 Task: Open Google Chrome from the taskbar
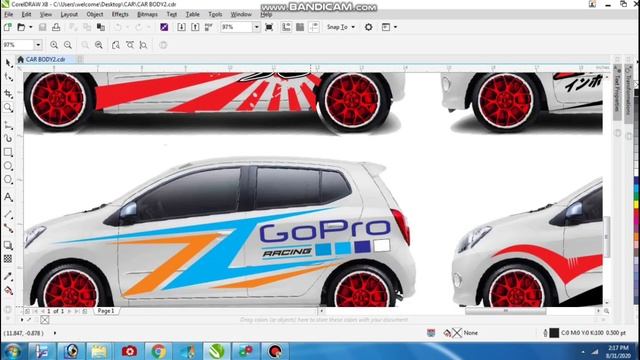pos(158,351)
